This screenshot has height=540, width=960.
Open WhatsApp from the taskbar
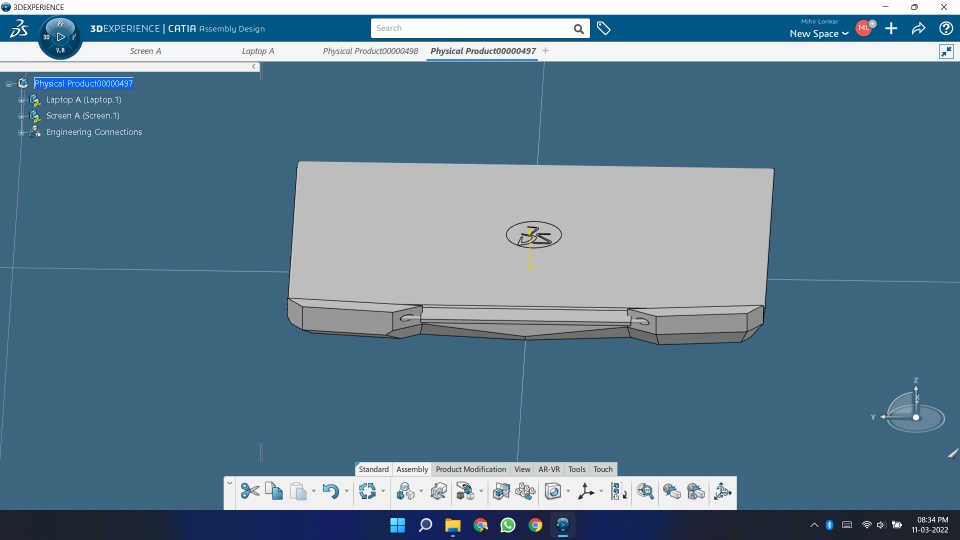508,525
